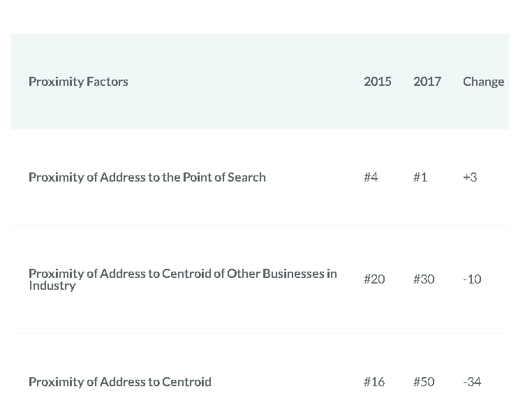This screenshot has width=532, height=419.
Task: Click the Proximity Factors column header
Action: (x=78, y=82)
